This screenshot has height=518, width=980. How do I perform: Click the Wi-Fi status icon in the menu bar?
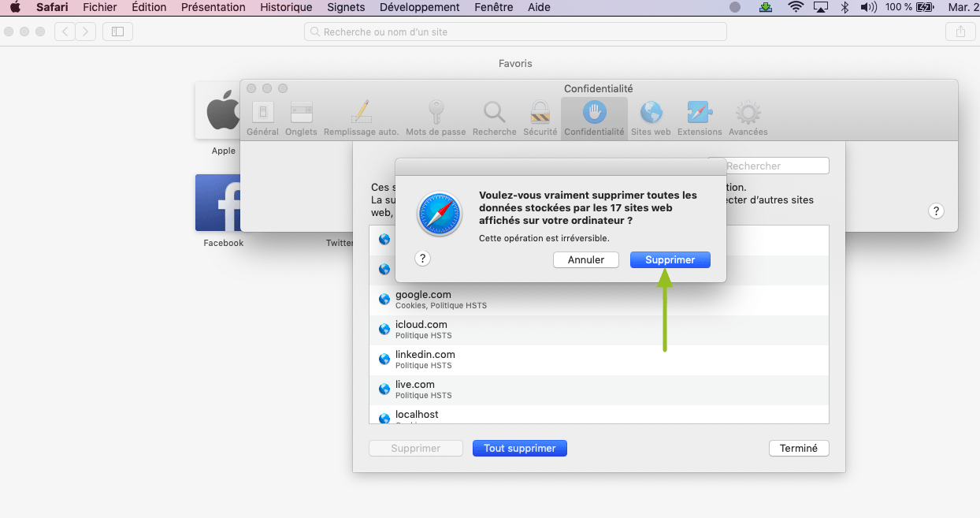pos(796,7)
